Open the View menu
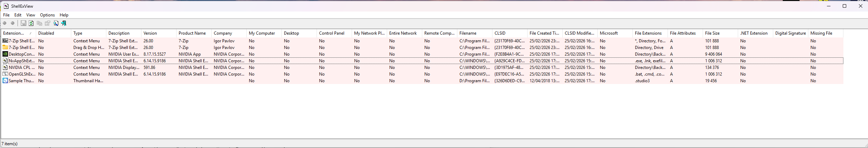This screenshot has width=868, height=148. coord(31,15)
